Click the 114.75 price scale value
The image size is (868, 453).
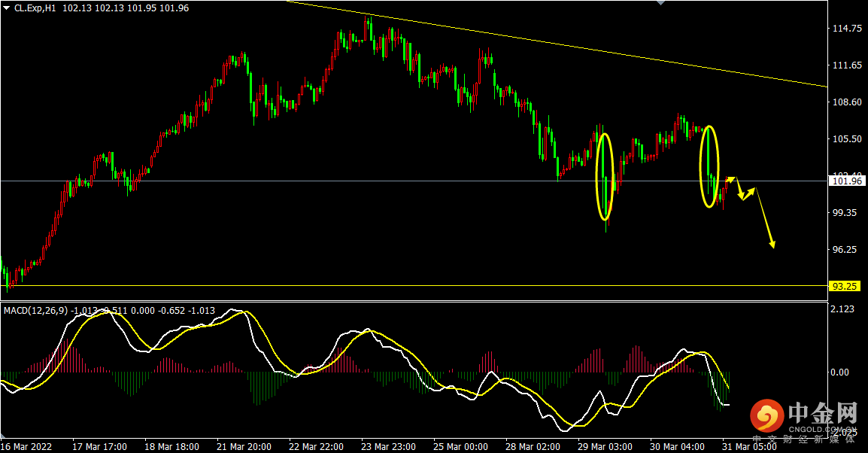click(847, 29)
